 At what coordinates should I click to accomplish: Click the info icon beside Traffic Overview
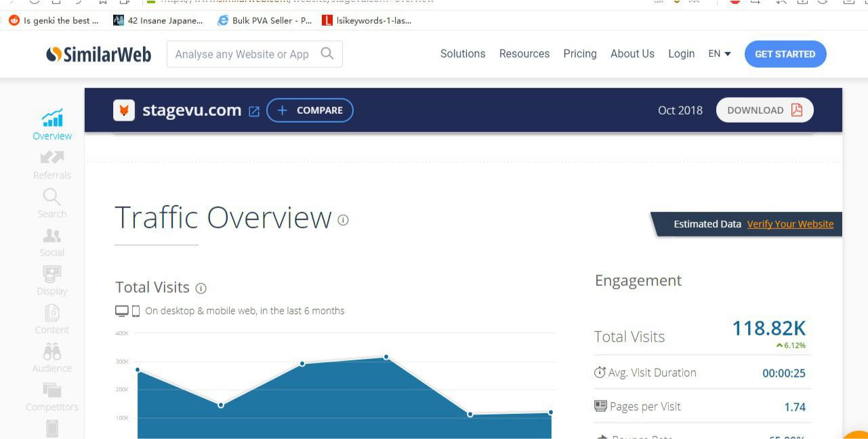click(343, 219)
